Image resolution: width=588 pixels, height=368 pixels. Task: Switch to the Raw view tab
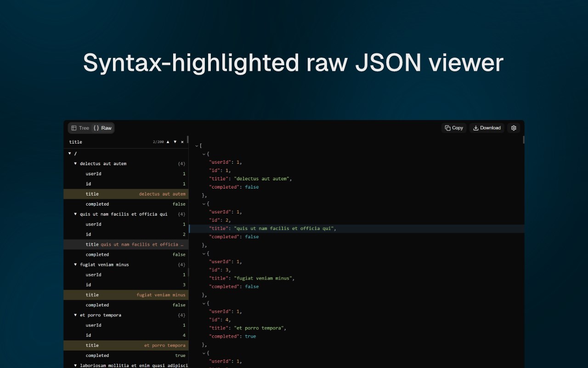coord(102,128)
